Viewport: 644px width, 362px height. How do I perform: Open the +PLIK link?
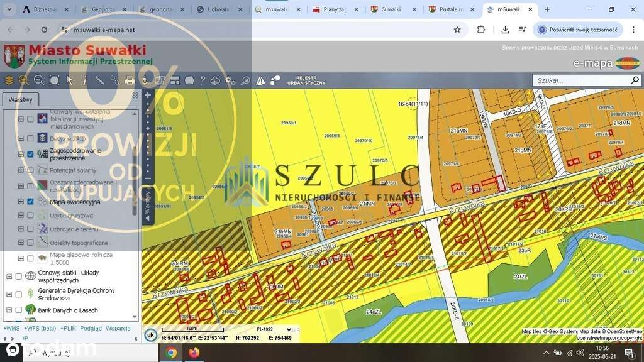[68, 328]
